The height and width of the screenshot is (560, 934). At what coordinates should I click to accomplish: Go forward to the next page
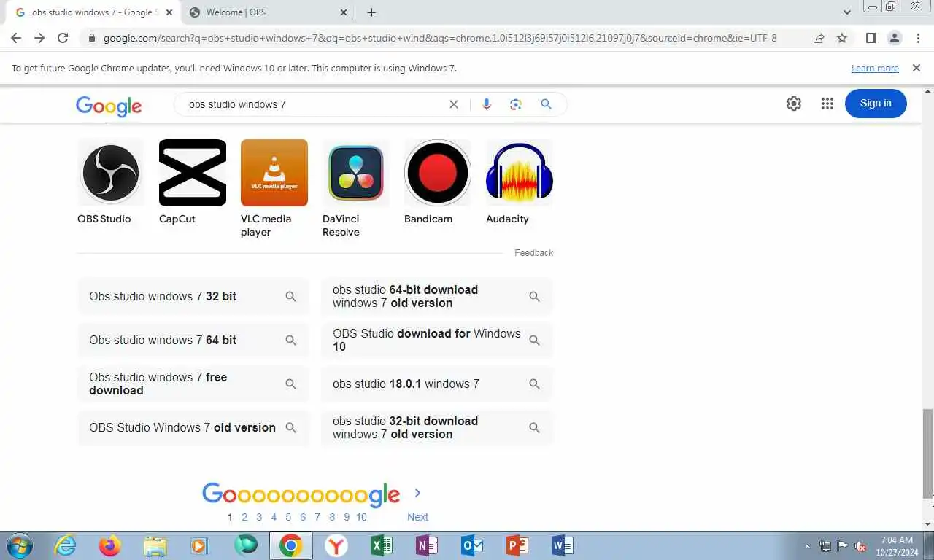(39, 38)
